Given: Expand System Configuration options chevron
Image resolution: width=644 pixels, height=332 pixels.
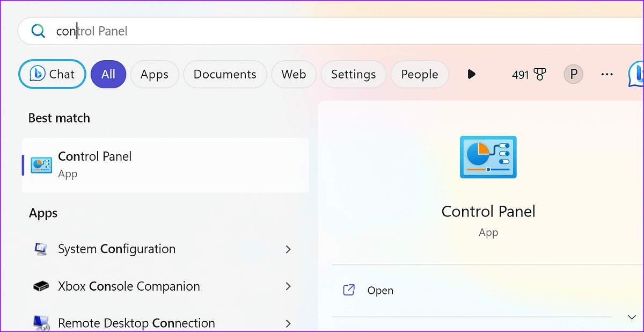Looking at the screenshot, I should 288,249.
